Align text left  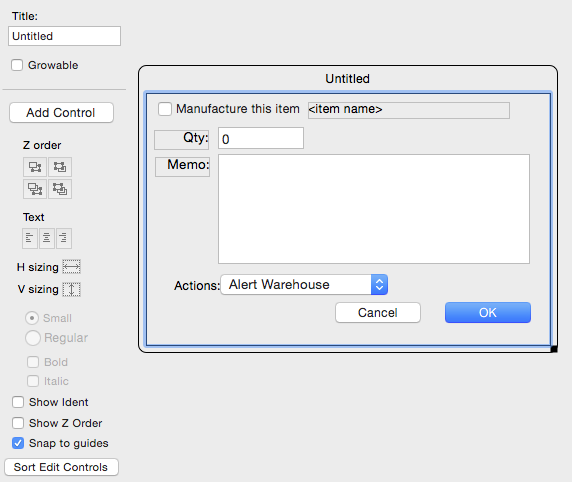[x=30, y=238]
